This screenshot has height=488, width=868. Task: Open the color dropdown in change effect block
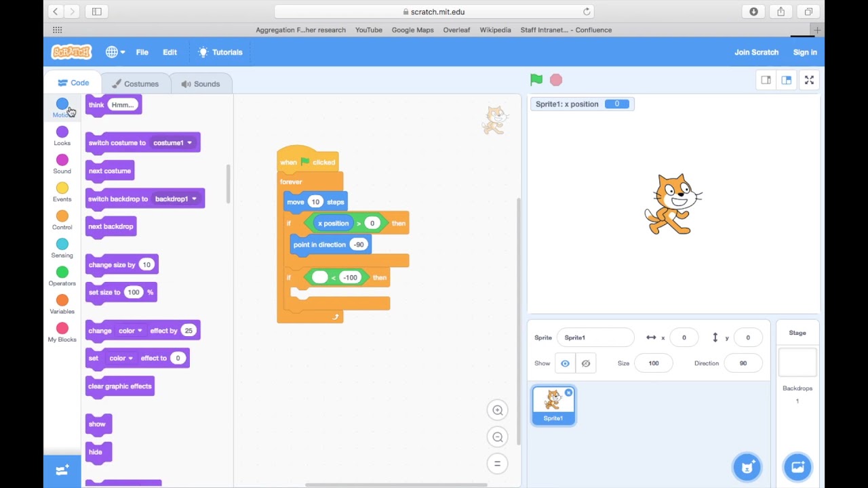click(x=130, y=331)
